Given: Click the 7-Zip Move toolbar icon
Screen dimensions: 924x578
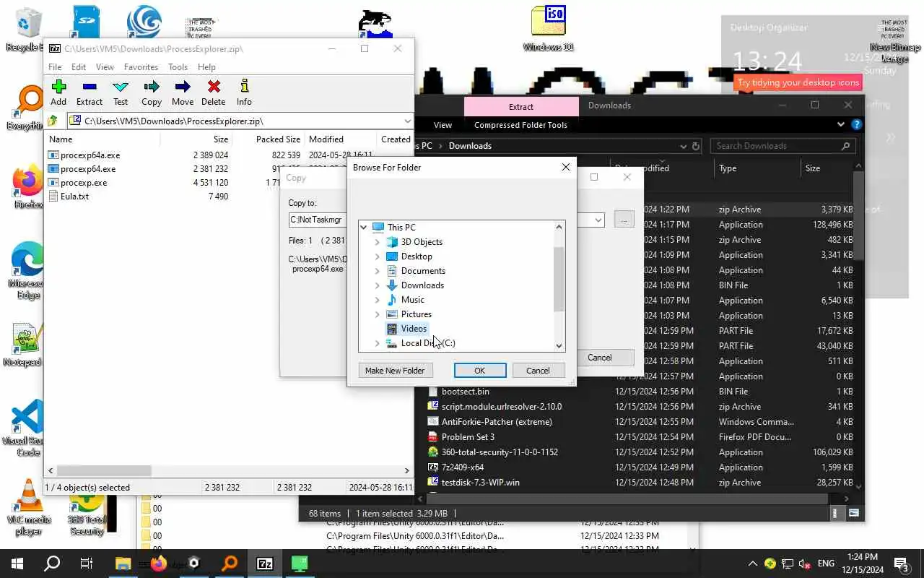Looking at the screenshot, I should click(x=183, y=92).
